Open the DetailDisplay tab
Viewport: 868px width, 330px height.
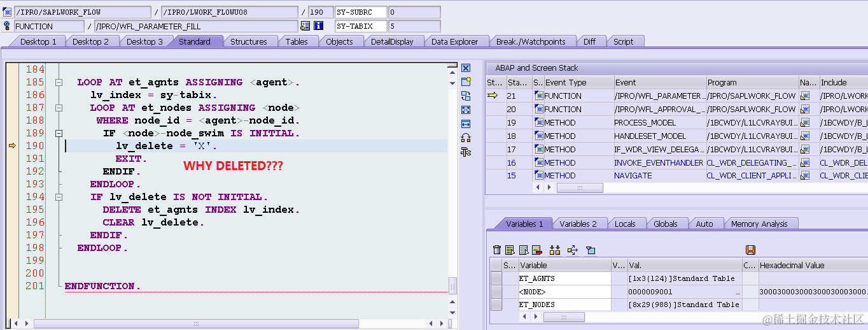pos(392,41)
